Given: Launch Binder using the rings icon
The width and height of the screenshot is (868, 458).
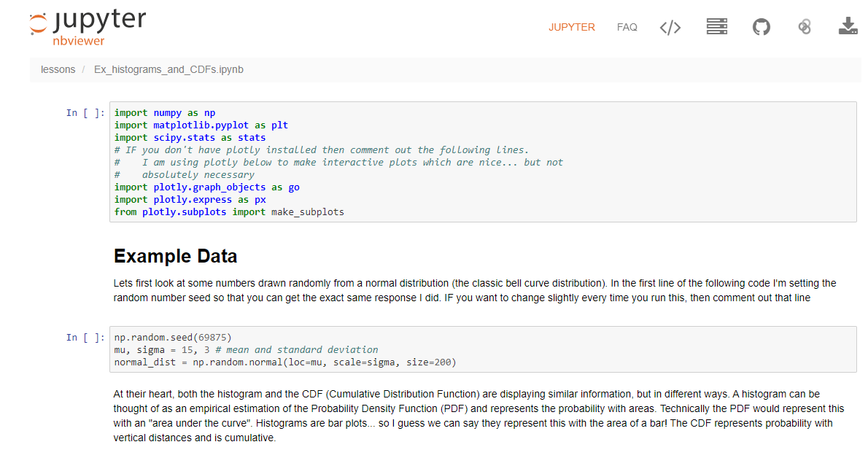Looking at the screenshot, I should coord(805,27).
